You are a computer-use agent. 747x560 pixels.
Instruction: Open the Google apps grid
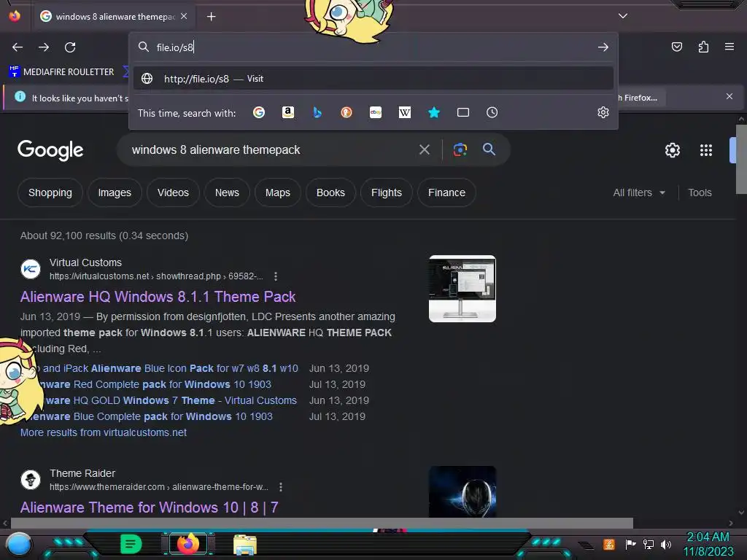(x=706, y=150)
